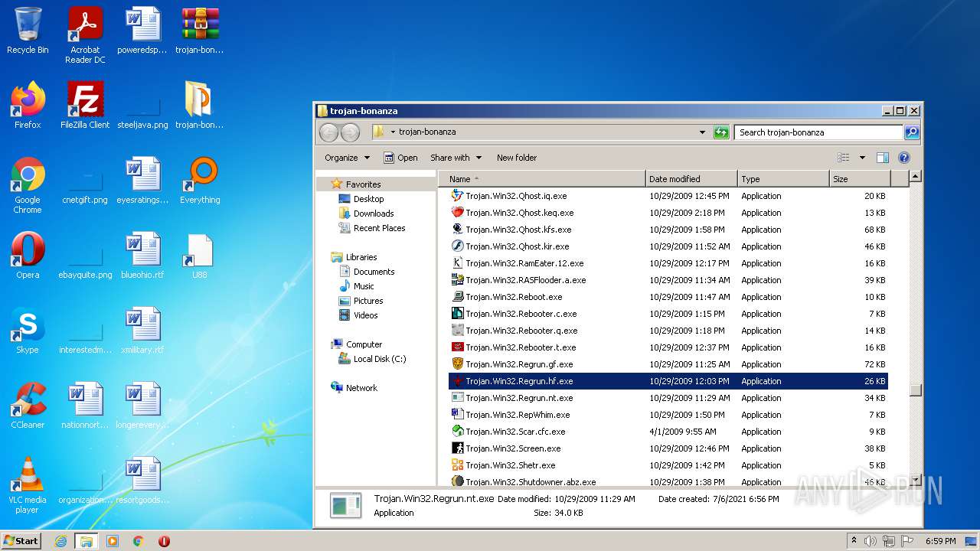Select Trojan.Win32.Reboot.exe file
The height and width of the screenshot is (551, 980).
tap(668, 297)
